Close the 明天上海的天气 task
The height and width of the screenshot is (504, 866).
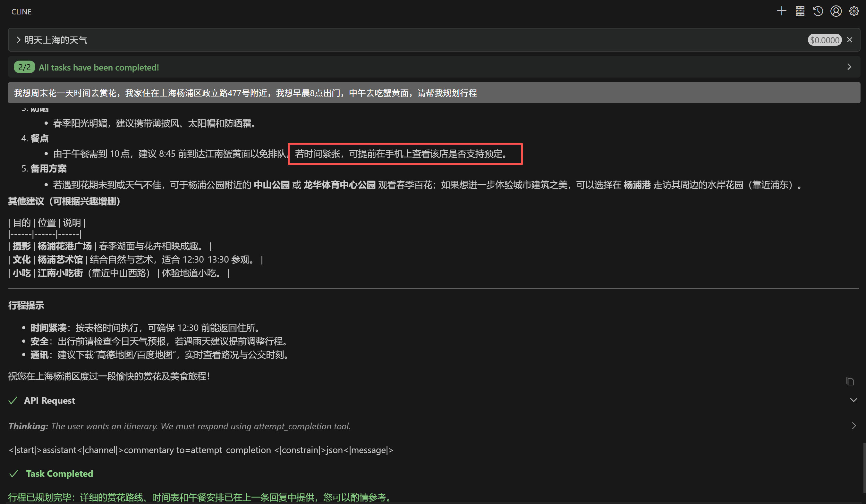pos(850,40)
